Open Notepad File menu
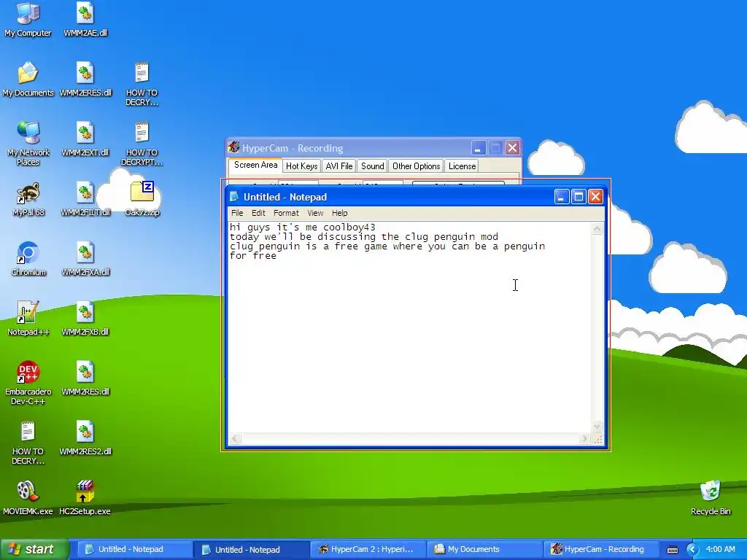This screenshot has height=560, width=747. pos(237,213)
